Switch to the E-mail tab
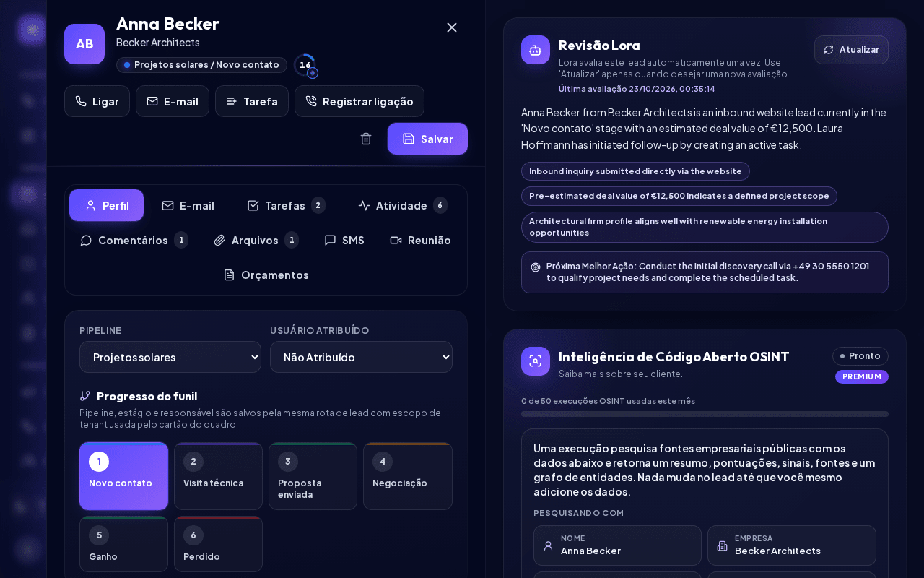Viewport: 924px width, 578px height. coord(188,205)
